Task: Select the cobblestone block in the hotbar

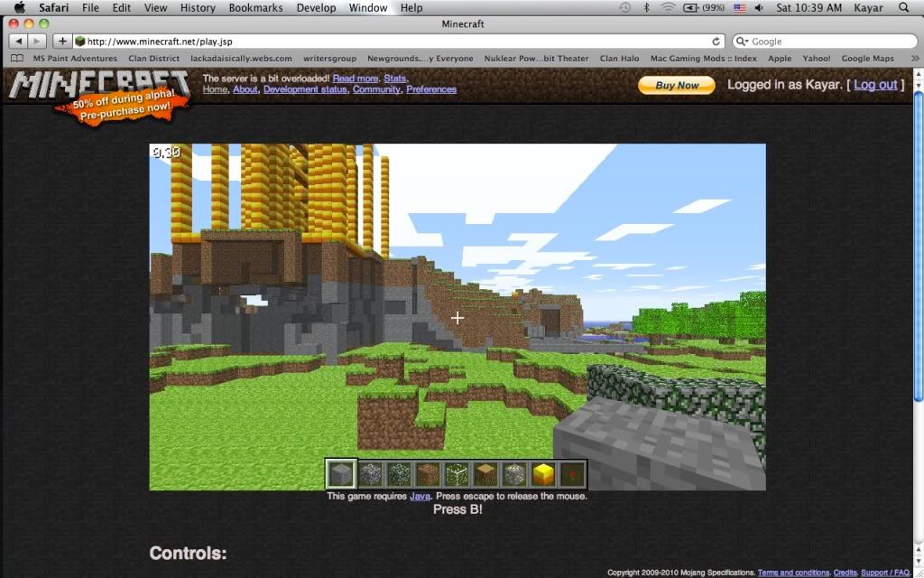Action: tap(370, 473)
